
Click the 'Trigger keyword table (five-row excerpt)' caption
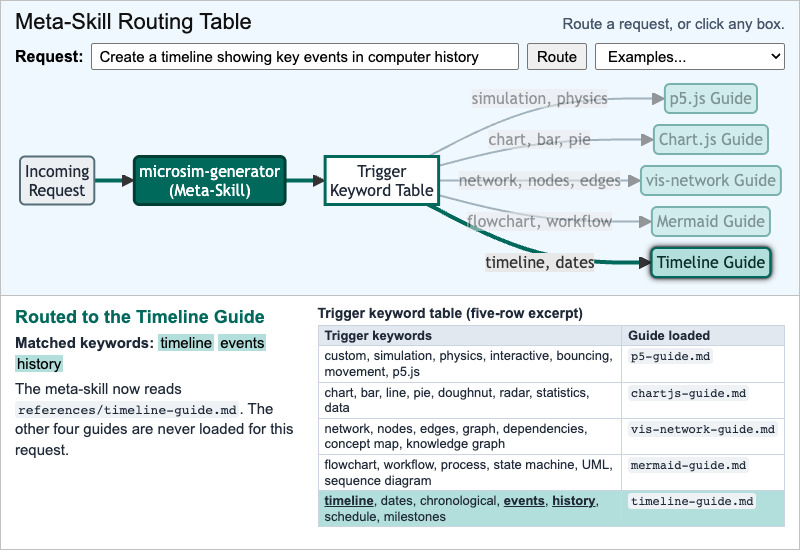[x=450, y=313]
